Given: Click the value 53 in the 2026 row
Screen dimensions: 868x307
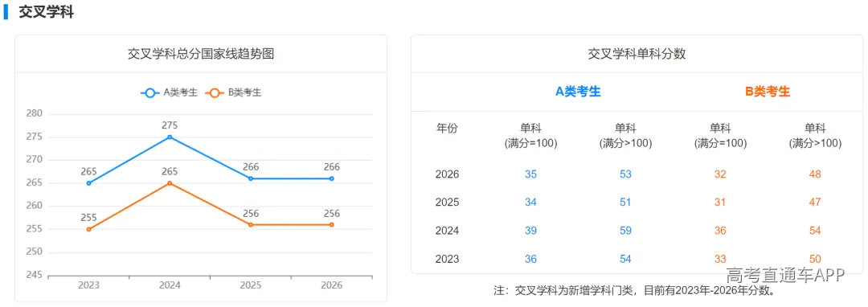Looking at the screenshot, I should coord(625,174).
